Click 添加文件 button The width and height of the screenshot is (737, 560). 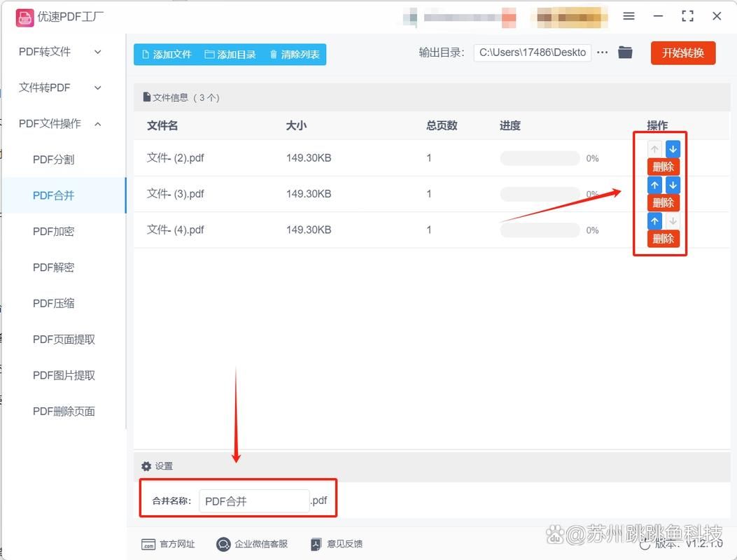point(167,55)
